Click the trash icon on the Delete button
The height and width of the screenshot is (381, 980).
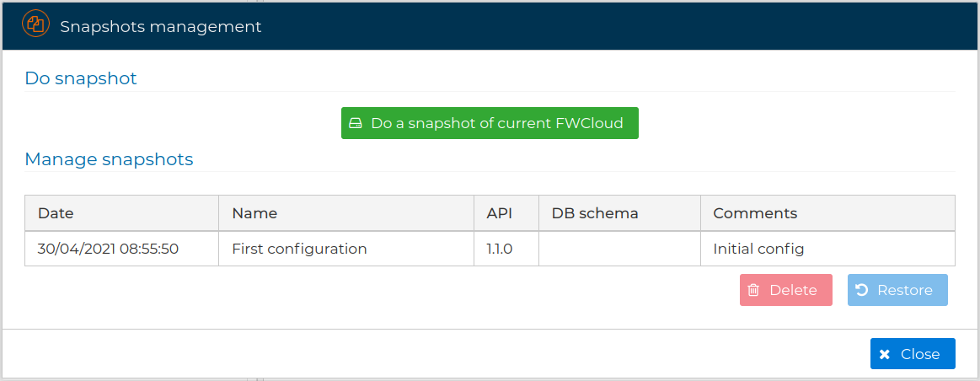pos(754,290)
